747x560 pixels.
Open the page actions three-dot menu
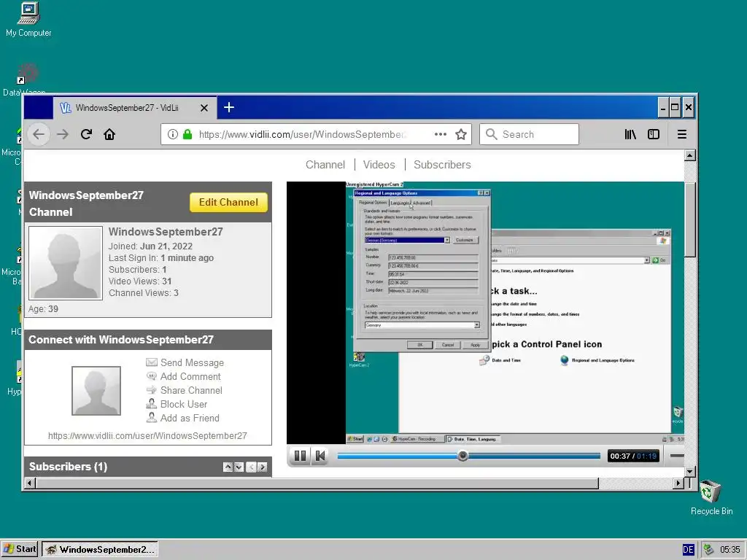pos(440,134)
